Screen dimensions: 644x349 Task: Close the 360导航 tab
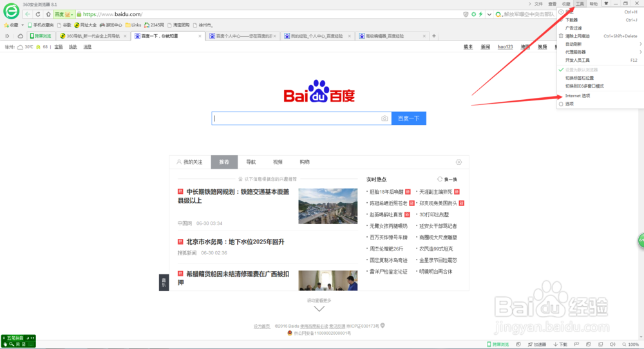coord(126,36)
